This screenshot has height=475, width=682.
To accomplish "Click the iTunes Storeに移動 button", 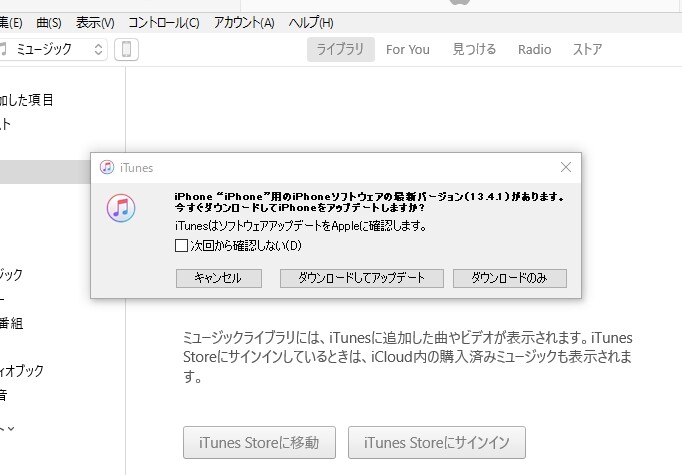I will coord(259,442).
